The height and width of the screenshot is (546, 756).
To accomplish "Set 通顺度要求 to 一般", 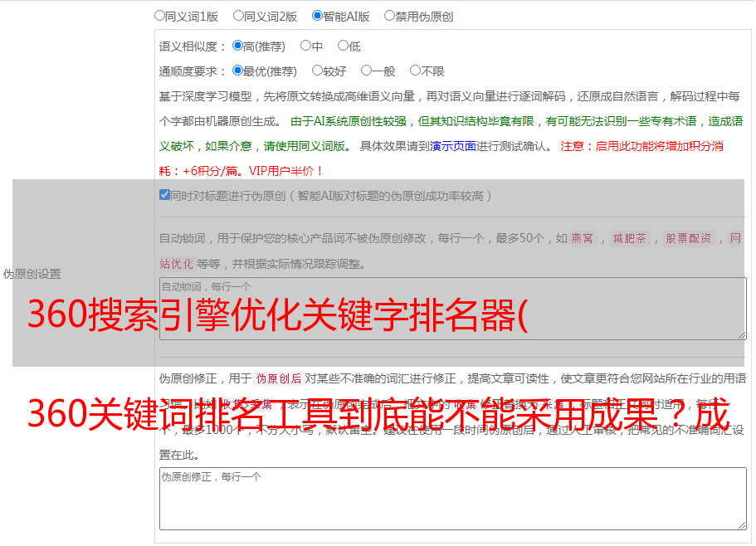I will [367, 71].
